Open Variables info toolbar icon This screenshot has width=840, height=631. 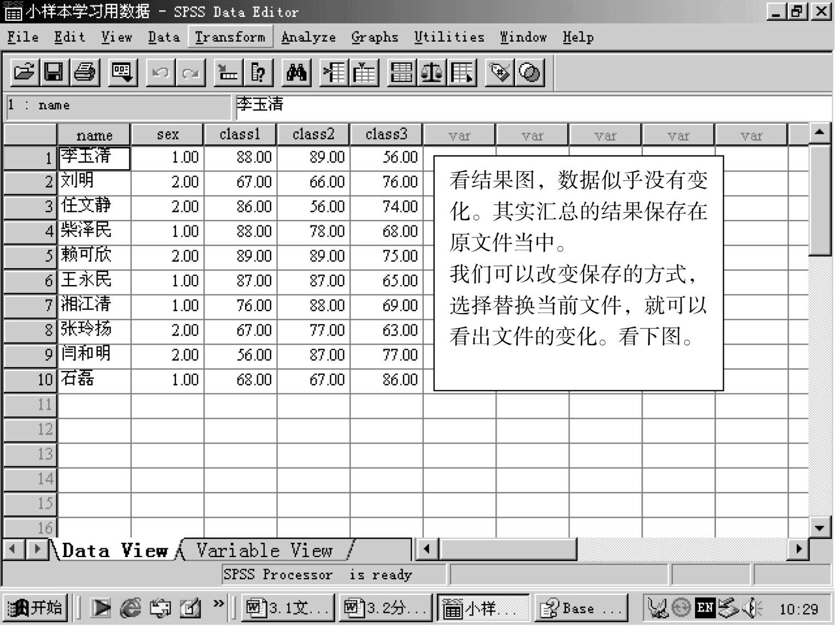click(x=258, y=72)
